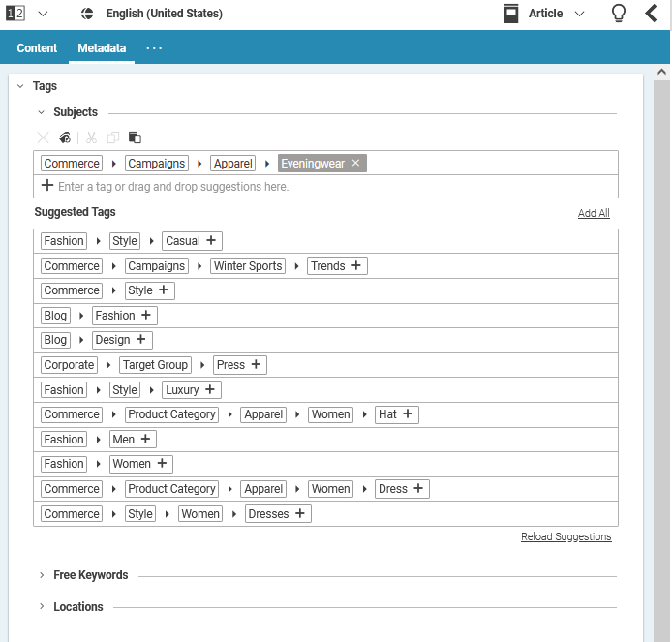Add the Casual suggested tag
Screen dimensions: 672x642
click(211, 240)
